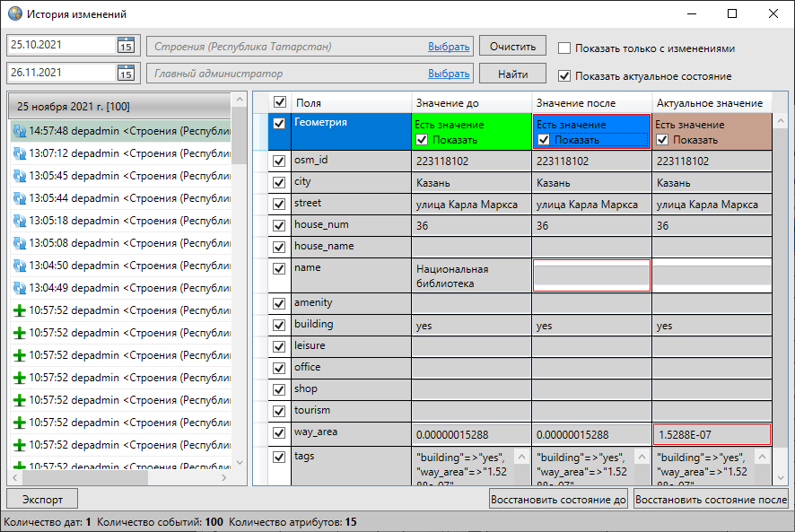The width and height of the screenshot is (795, 532).
Task: Open calendar picker for end date 26.11.2021
Action: coord(126,74)
